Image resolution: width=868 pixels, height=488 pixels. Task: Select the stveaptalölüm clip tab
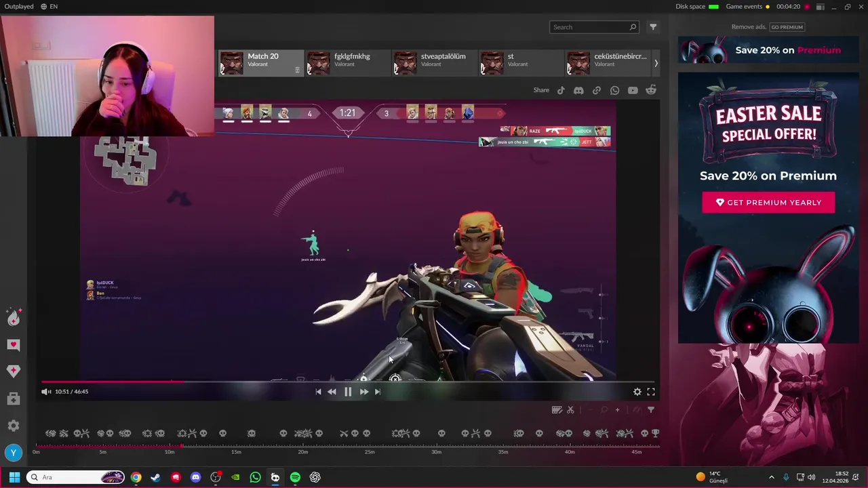click(x=434, y=63)
